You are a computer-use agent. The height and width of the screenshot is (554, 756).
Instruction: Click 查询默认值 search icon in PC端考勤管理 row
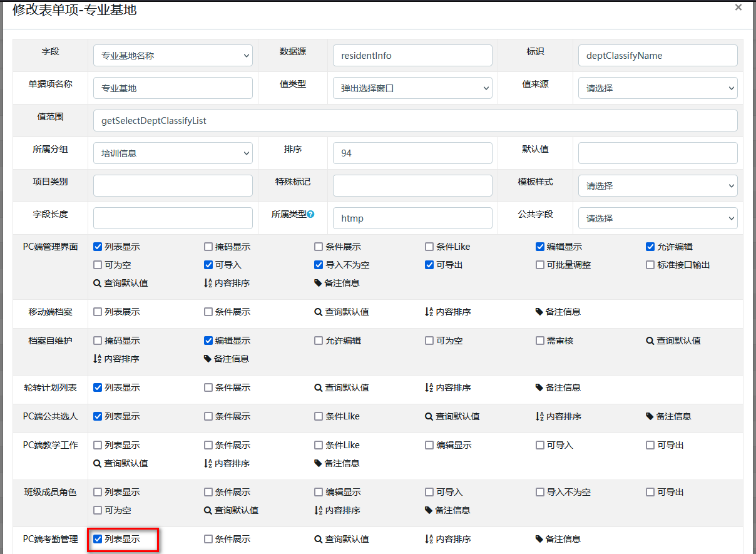click(x=319, y=539)
